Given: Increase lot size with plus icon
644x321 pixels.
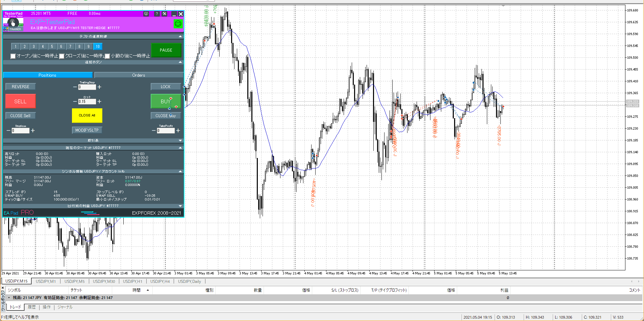Looking at the screenshot, I should [x=99, y=102].
